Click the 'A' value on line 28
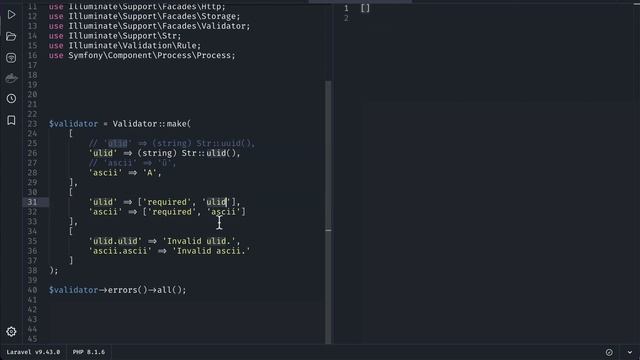 150,173
